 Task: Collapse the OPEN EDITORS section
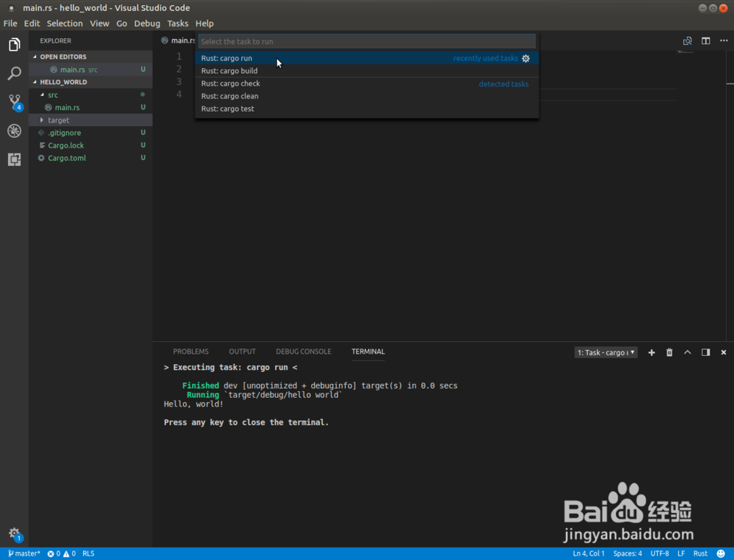(34, 57)
